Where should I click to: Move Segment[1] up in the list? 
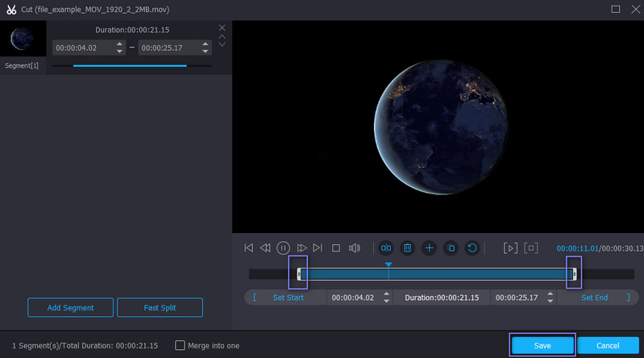pos(222,36)
